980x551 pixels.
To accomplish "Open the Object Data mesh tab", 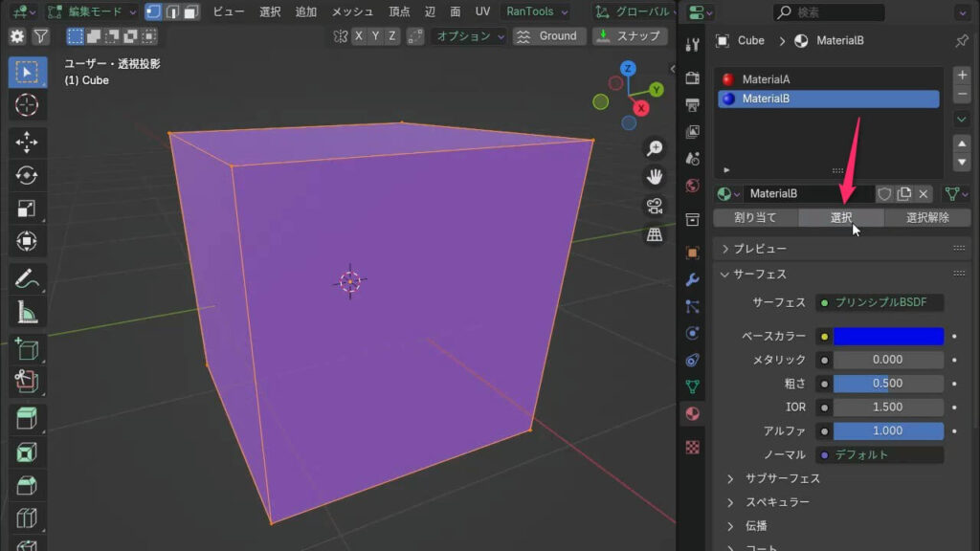I will click(x=693, y=386).
